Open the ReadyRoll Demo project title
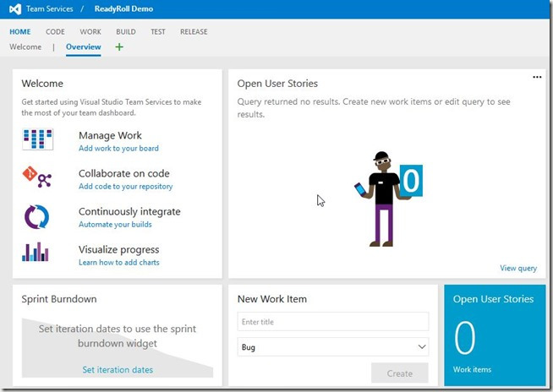The width and height of the screenshot is (553, 392). (x=123, y=8)
